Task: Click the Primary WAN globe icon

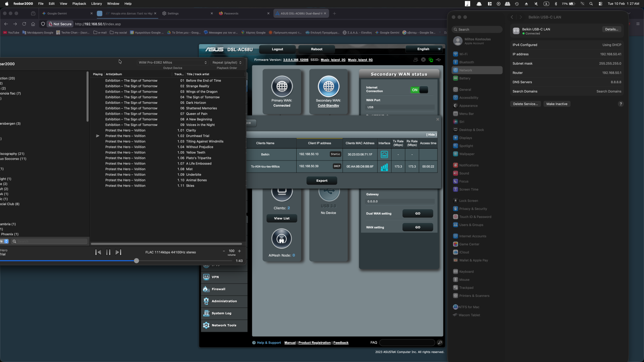Action: 282,86
